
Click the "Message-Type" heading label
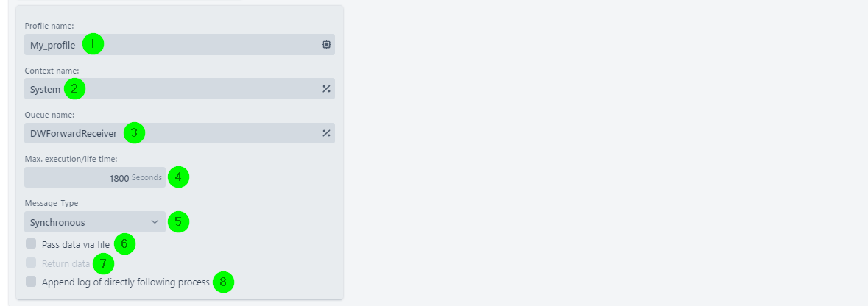pyautogui.click(x=52, y=203)
